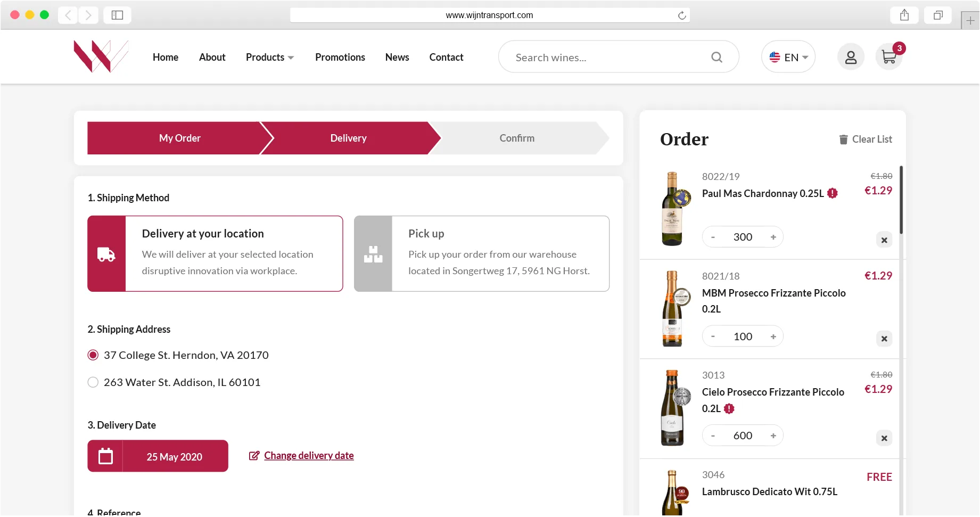Remove Paul Mas Chardonnay from order
The image size is (980, 517).
click(x=884, y=240)
